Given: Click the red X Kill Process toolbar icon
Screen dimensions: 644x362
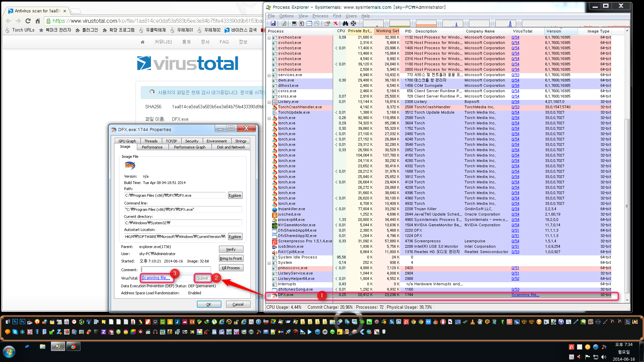Looking at the screenshot, I should [335, 23].
